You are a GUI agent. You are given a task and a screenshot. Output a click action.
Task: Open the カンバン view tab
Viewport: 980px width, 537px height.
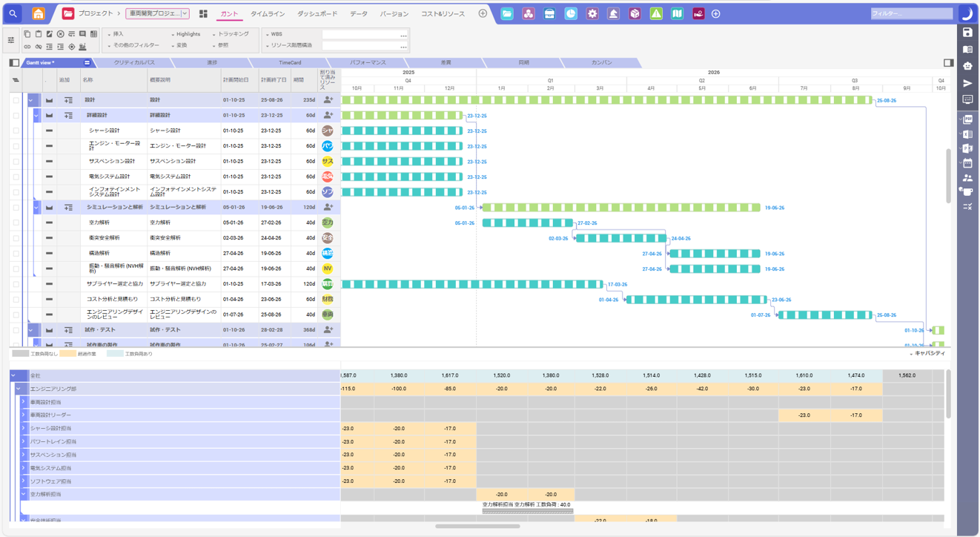point(601,62)
